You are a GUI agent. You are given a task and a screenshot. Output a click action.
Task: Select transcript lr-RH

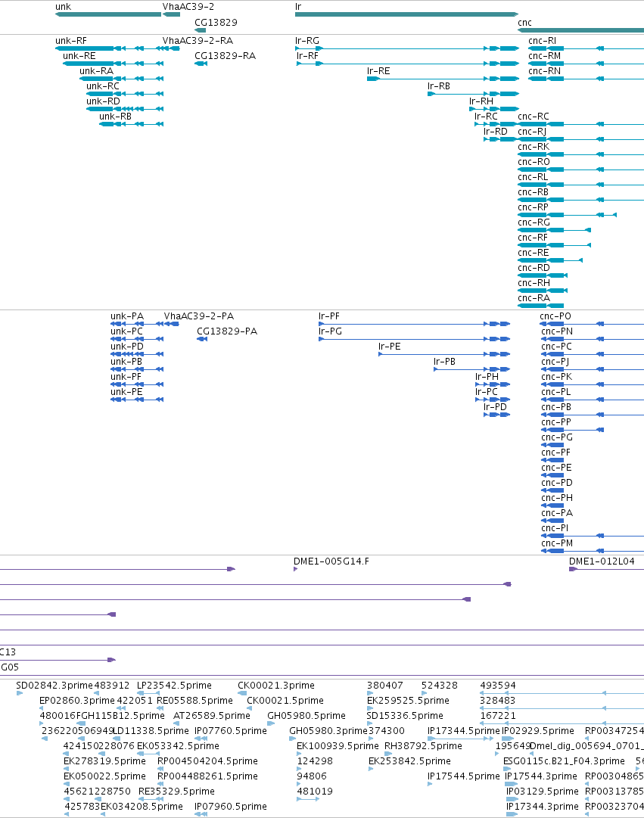point(494,109)
